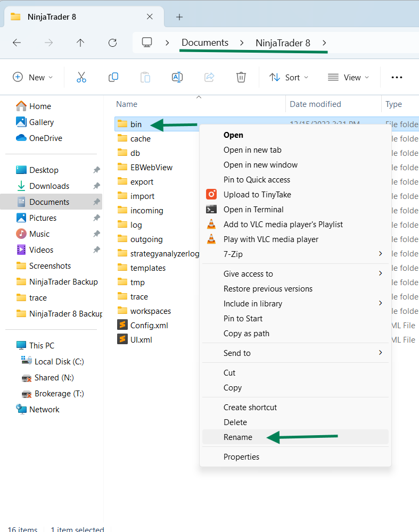Unpin Videos using its pin icon
Viewport: 419px width, 532px height.
tap(97, 250)
